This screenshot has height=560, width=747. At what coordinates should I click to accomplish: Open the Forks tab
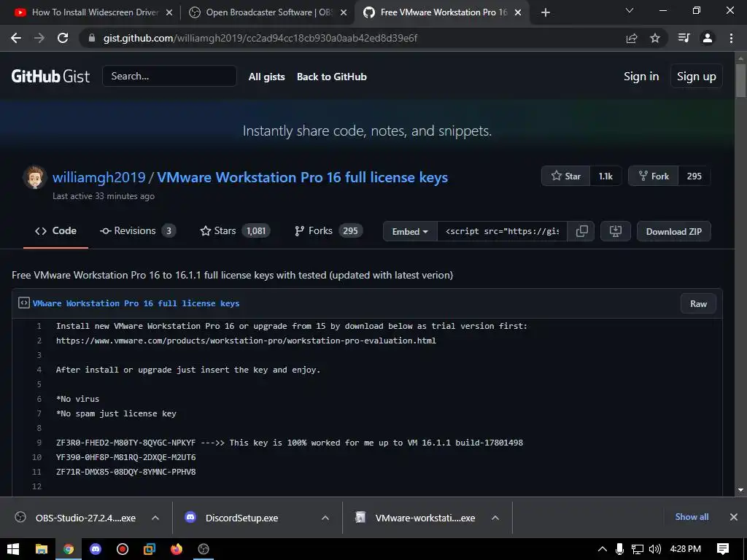(329, 231)
